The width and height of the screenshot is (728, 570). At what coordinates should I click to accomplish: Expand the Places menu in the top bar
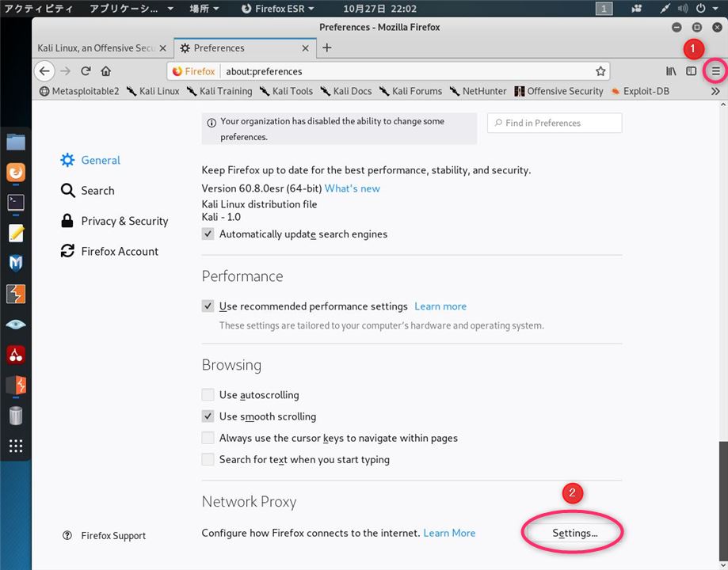(x=204, y=9)
